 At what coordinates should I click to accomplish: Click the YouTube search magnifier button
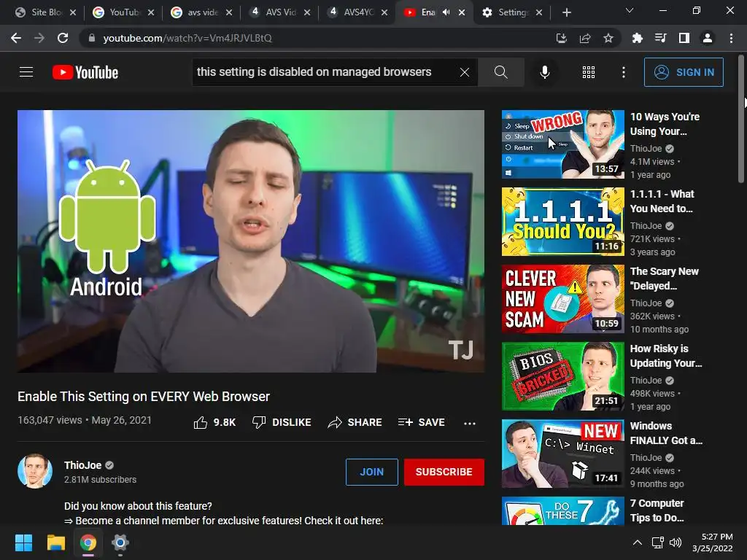(500, 72)
